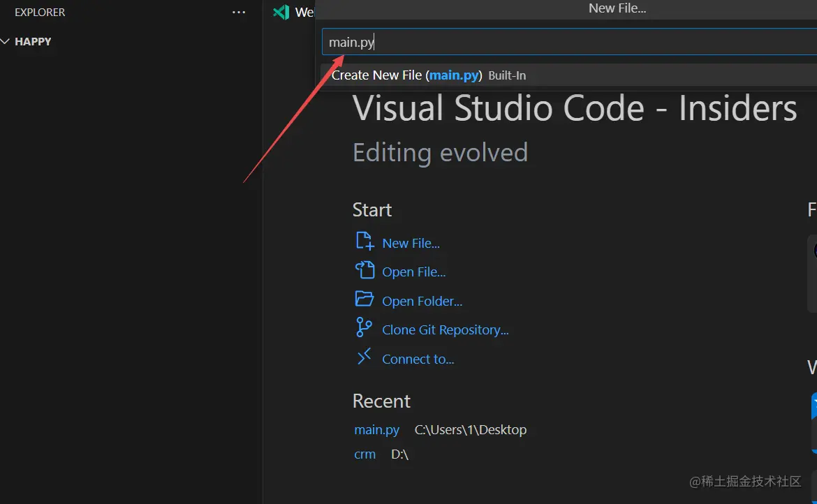Click the C:\Users\1\Desktop path text
Viewport: 817px width, 504px height.
[x=471, y=429]
